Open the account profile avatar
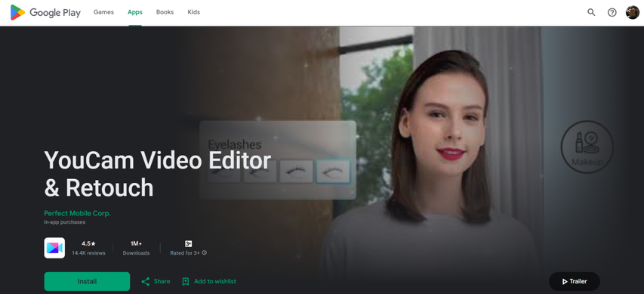The height and width of the screenshot is (294, 644). (633, 12)
